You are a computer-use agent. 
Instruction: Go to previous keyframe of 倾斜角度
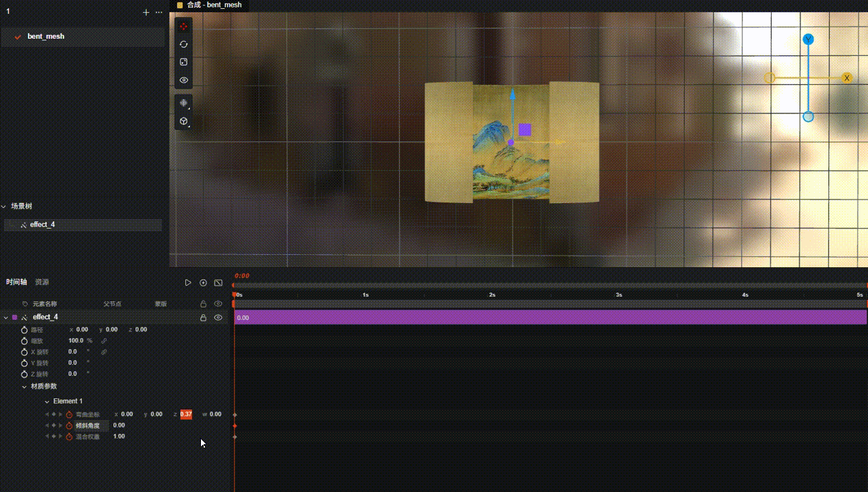(47, 425)
